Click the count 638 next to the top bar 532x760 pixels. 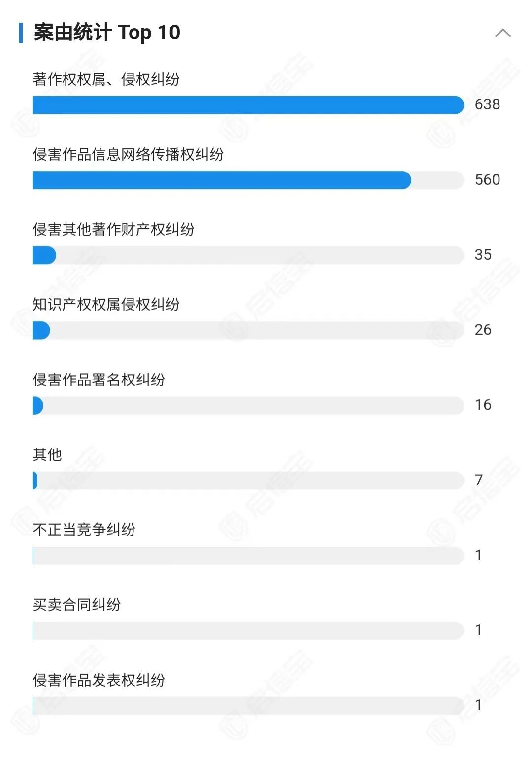(487, 104)
